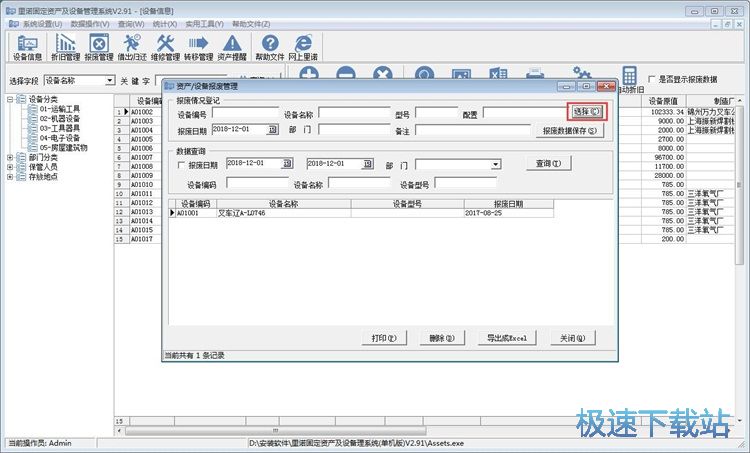Open 帮助文件 question mark icon
Image resolution: width=750 pixels, height=453 pixels.
point(270,47)
